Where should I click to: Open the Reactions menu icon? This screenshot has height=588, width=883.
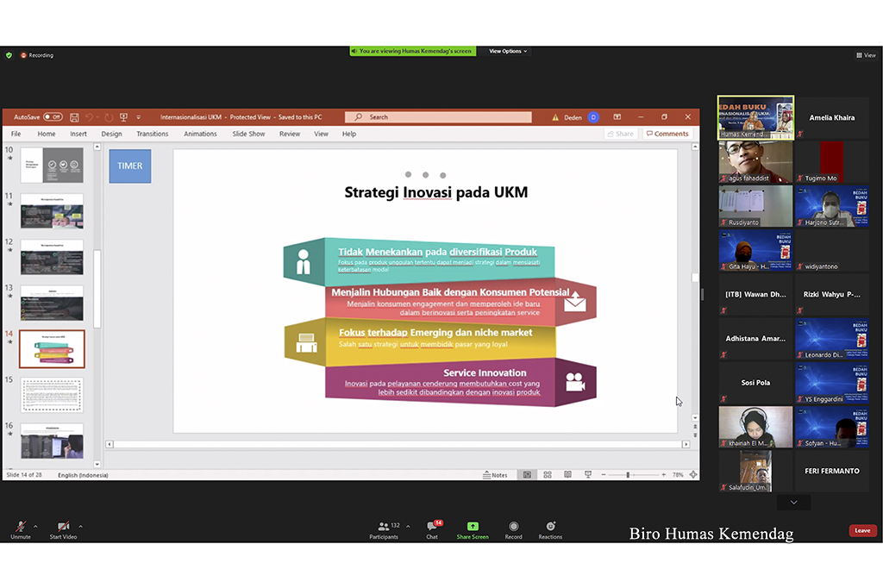point(551,526)
